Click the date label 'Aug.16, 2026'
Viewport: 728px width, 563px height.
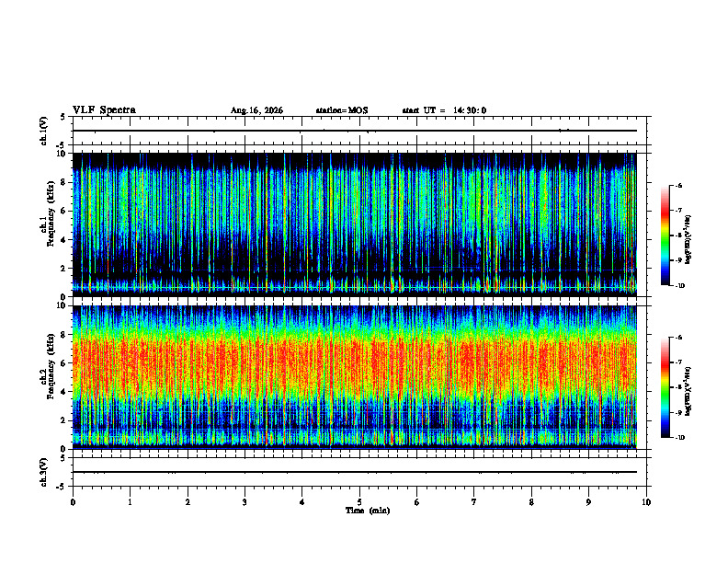(x=256, y=110)
